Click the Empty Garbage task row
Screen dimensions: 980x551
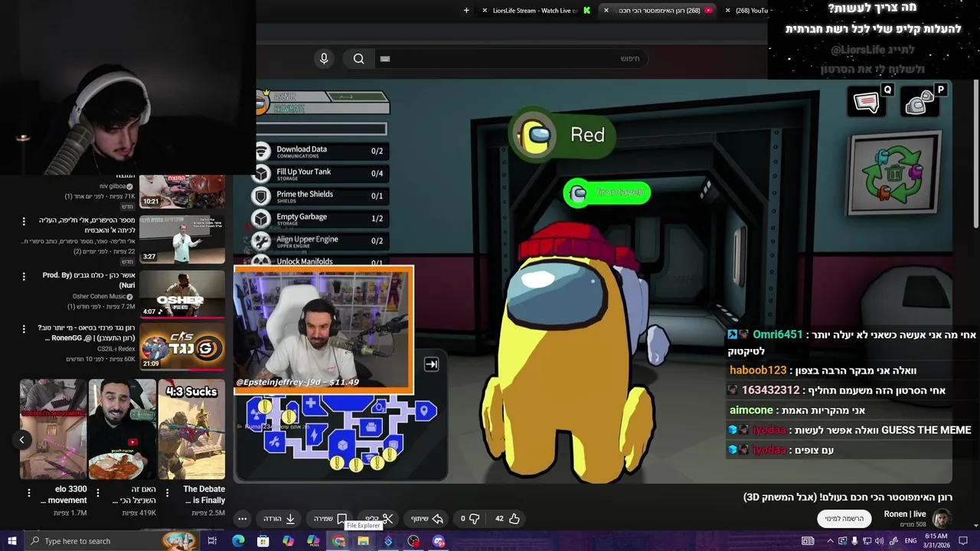pos(320,219)
